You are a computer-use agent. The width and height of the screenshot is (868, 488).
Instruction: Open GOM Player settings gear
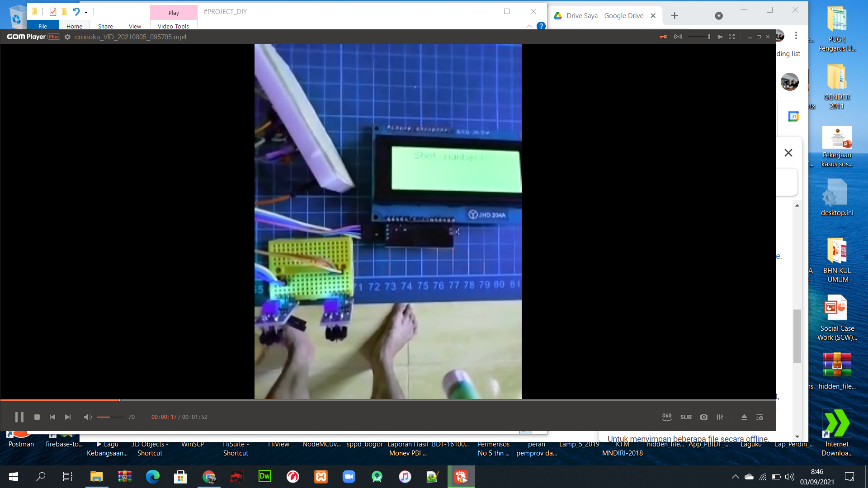pos(67,37)
